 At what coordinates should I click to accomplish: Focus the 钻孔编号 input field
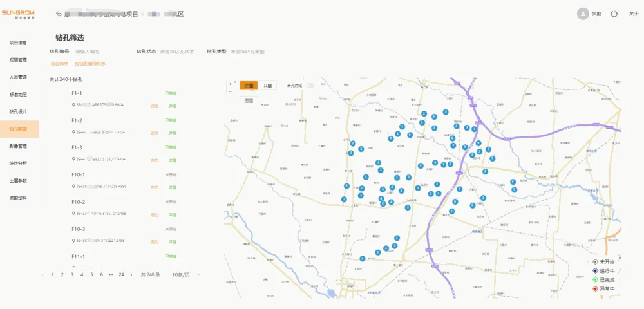[x=100, y=52]
